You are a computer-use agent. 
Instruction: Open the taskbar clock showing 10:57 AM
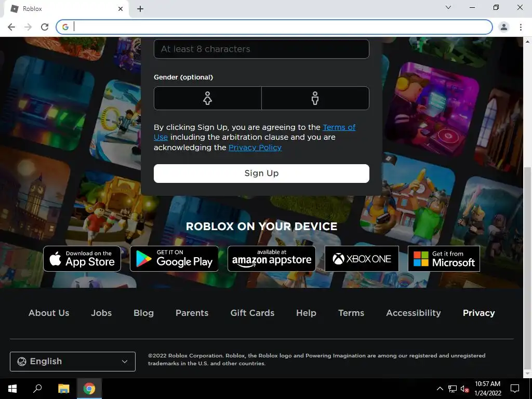(487, 389)
